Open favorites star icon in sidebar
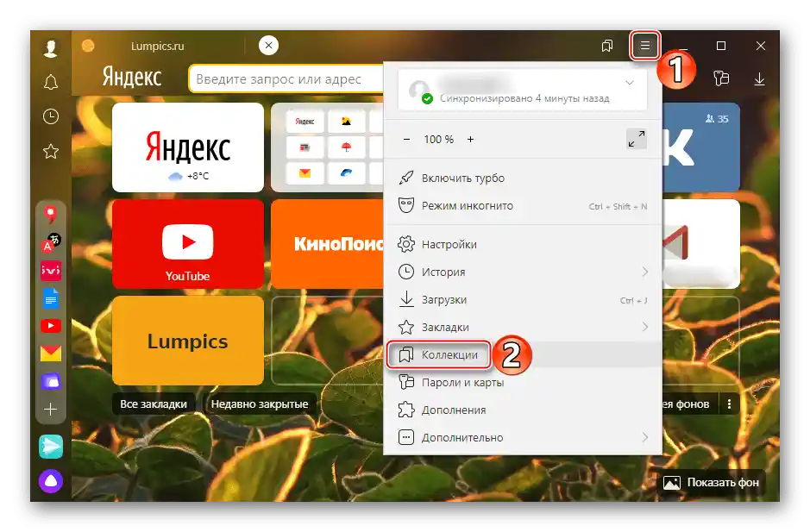This screenshot has width=810, height=532. pos(51,152)
